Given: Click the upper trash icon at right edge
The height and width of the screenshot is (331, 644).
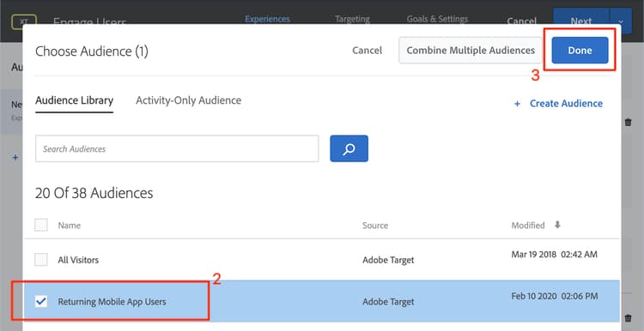Looking at the screenshot, I should [628, 123].
